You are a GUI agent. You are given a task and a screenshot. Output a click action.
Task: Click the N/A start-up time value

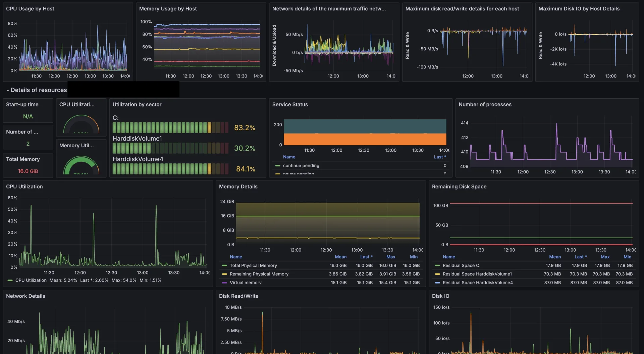[28, 116]
